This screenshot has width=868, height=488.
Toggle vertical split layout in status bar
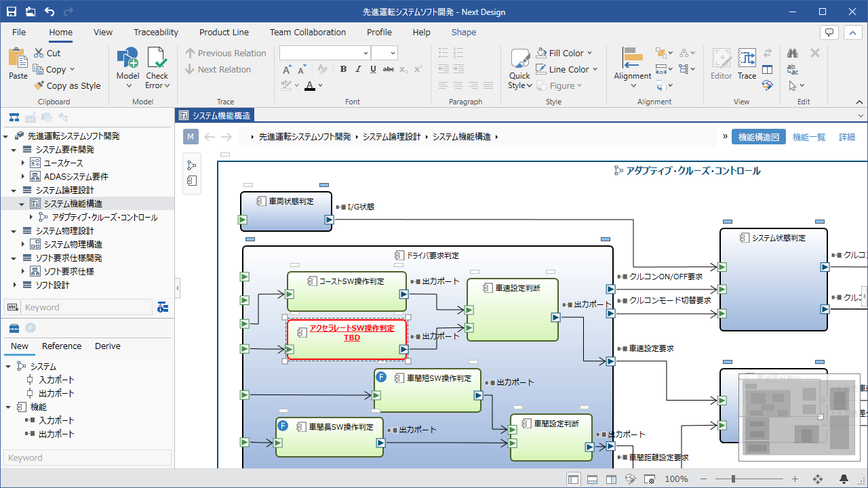(611, 479)
